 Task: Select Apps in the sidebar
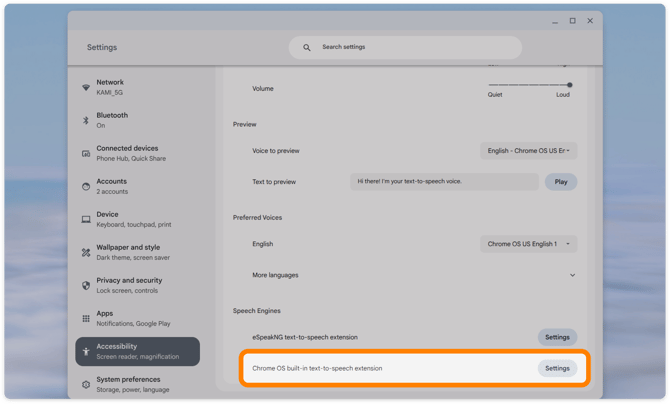click(x=138, y=318)
